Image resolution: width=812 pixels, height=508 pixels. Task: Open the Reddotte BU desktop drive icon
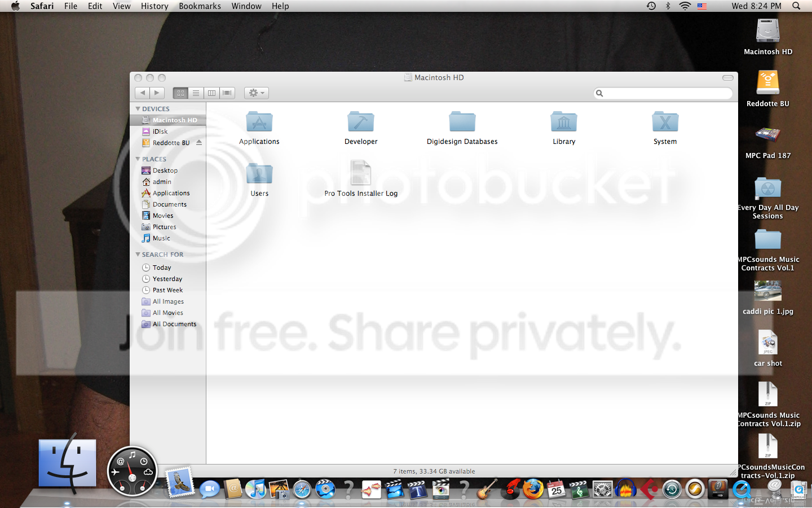coord(768,82)
